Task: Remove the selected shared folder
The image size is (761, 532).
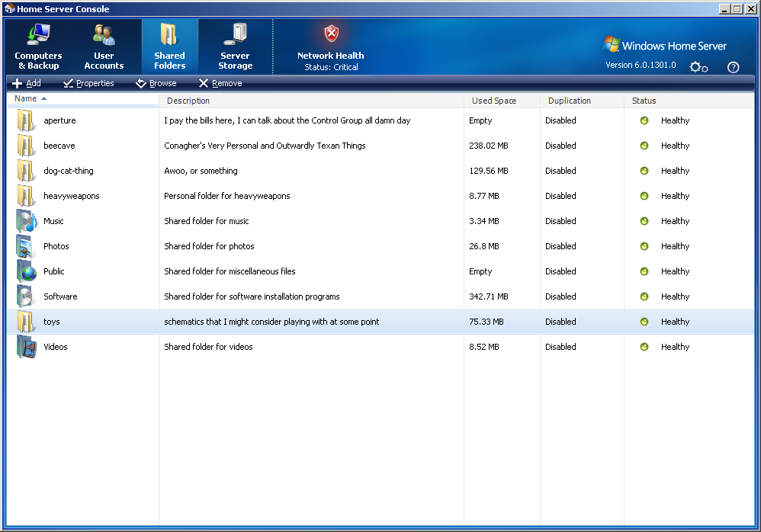Action: click(x=220, y=84)
